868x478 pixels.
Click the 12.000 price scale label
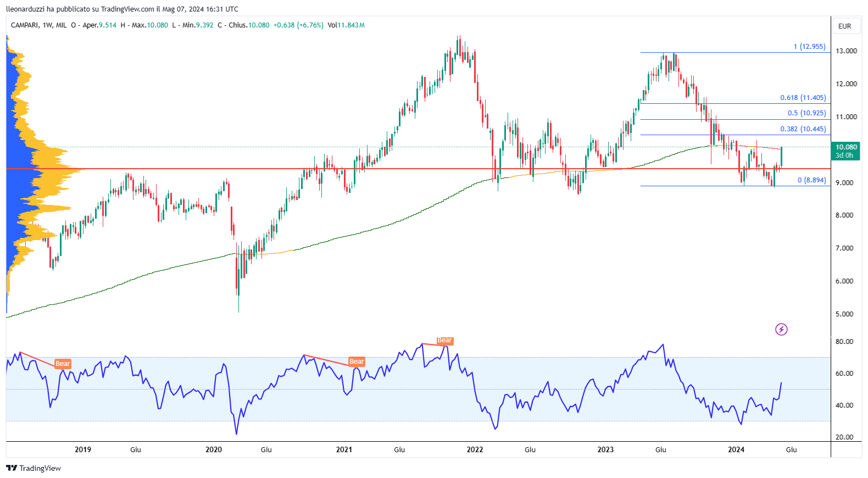[846, 84]
